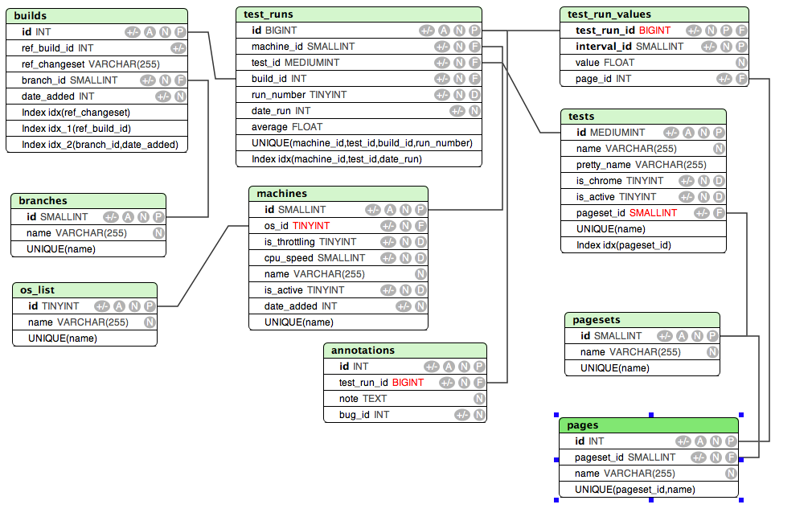
Task: Click the not-null badge on builds date_added
Action: point(180,96)
